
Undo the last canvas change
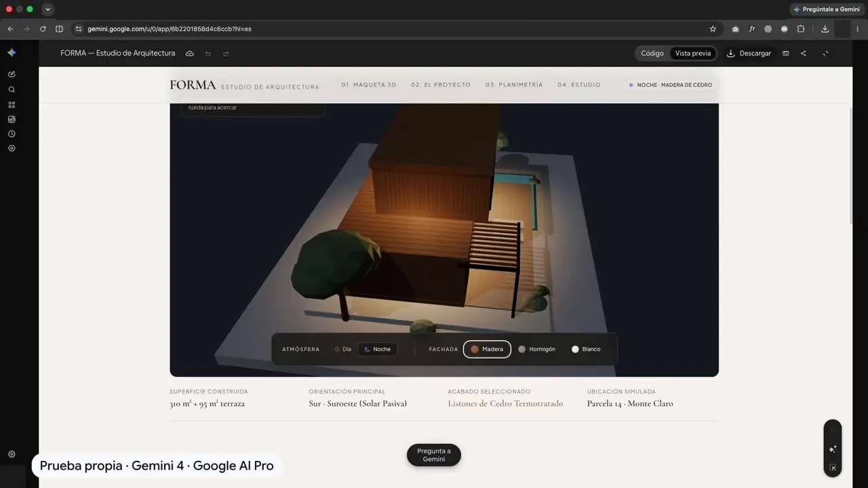click(208, 54)
